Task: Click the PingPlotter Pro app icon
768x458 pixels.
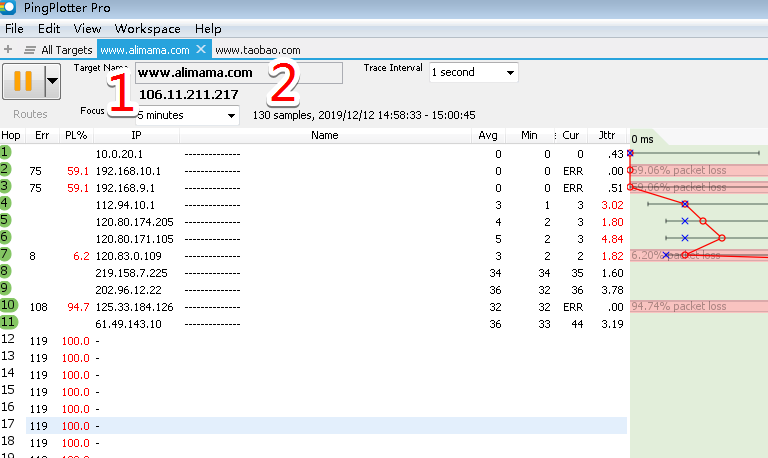Action: coord(8,7)
